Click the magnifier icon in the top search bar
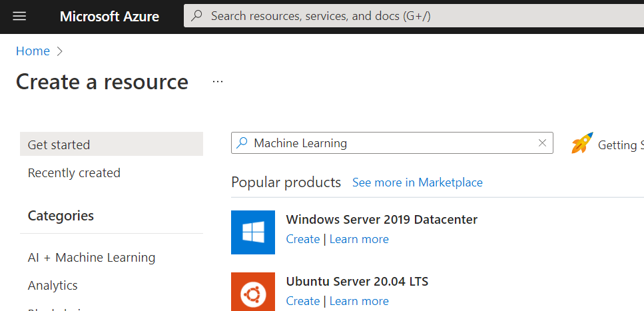The height and width of the screenshot is (311, 644). 197,15
